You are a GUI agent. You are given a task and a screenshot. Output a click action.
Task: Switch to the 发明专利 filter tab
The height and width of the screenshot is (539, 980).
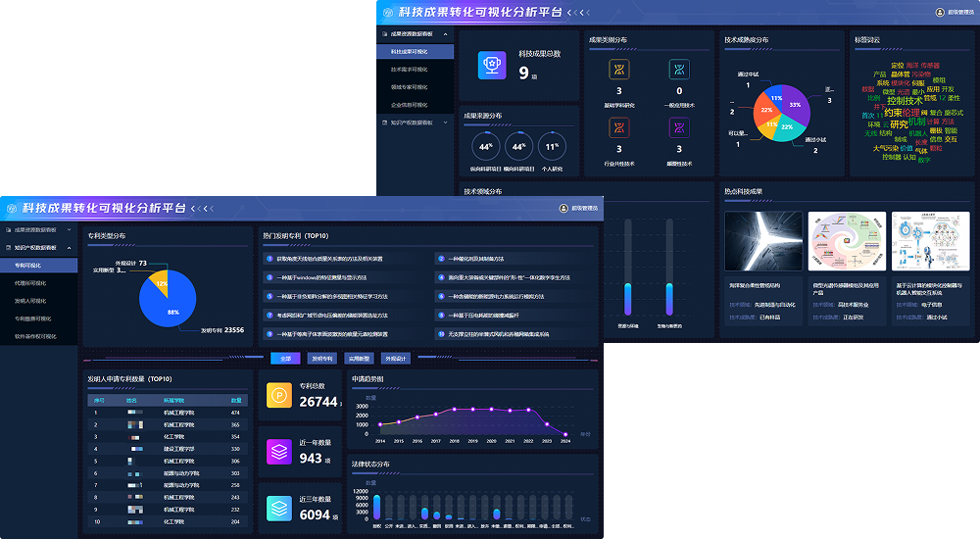click(321, 359)
